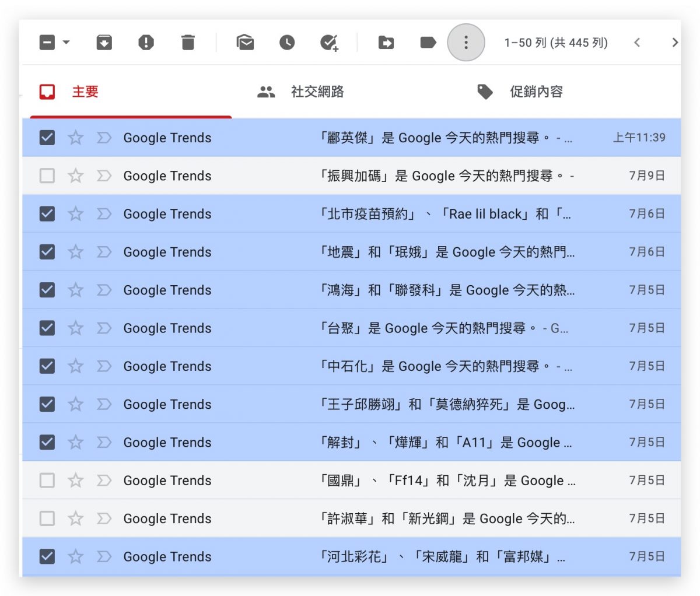Star the 「鴻海」和「聯發科」 email
This screenshot has height=596, width=700.
(x=76, y=290)
